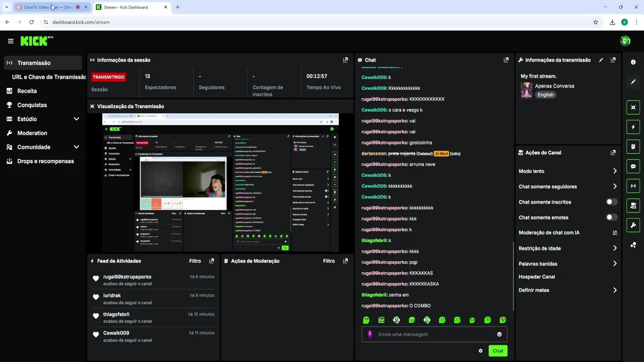Click Hospedar Canal in Ações do Canal
Viewport: 644px width, 362px height.
[x=537, y=277]
